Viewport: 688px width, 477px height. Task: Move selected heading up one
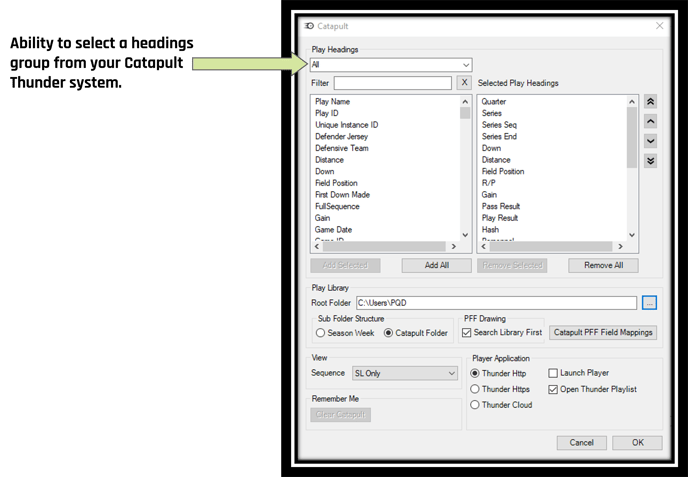click(650, 121)
